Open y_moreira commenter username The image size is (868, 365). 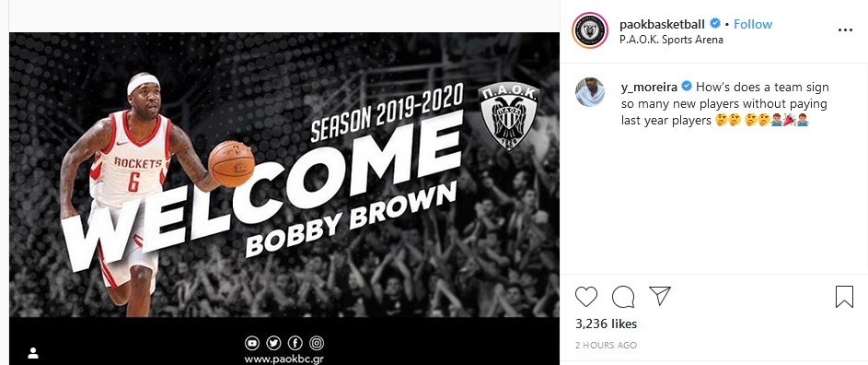tap(649, 87)
